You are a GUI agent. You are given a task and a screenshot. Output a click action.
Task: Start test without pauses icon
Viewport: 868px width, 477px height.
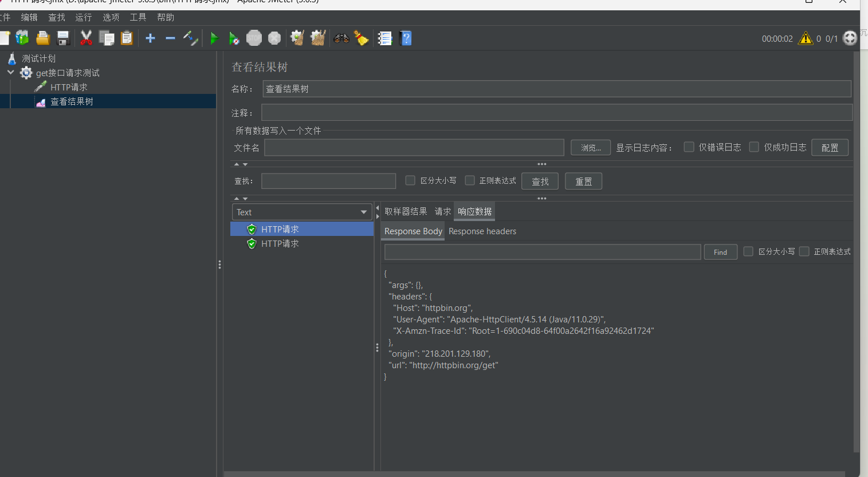tap(234, 38)
